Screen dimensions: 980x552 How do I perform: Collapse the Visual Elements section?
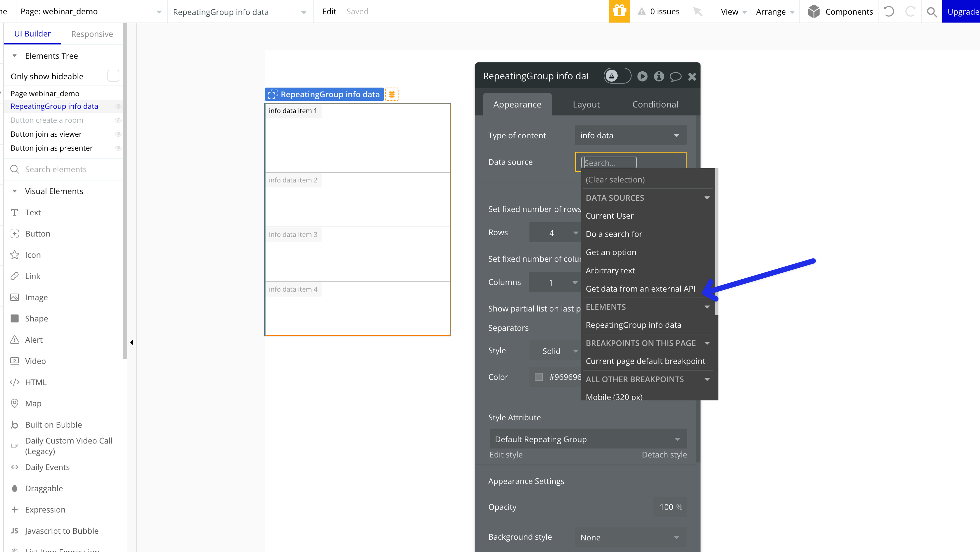click(x=15, y=191)
